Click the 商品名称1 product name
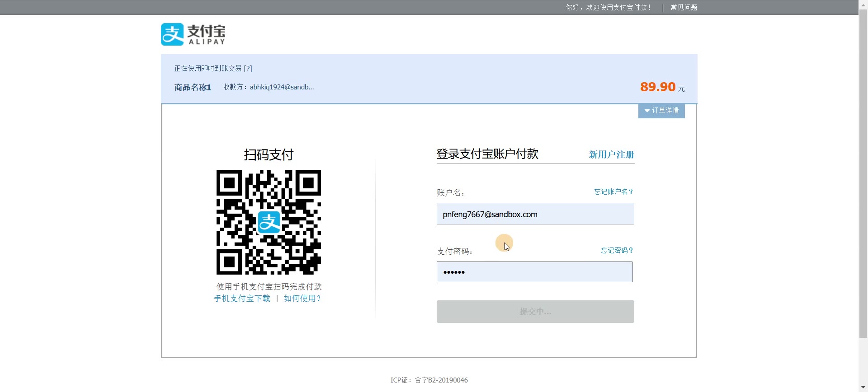Viewport: 868px width, 392px height. 193,88
